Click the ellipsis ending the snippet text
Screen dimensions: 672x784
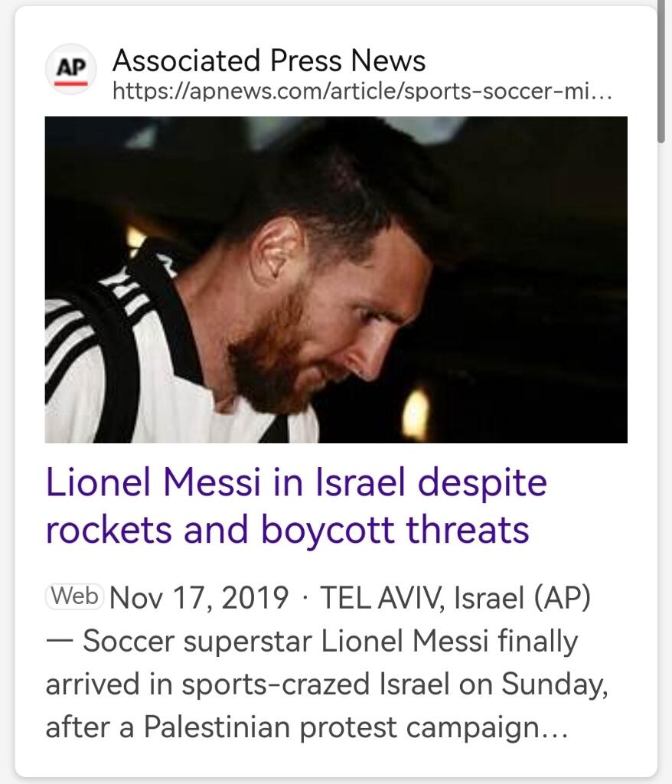point(555,728)
